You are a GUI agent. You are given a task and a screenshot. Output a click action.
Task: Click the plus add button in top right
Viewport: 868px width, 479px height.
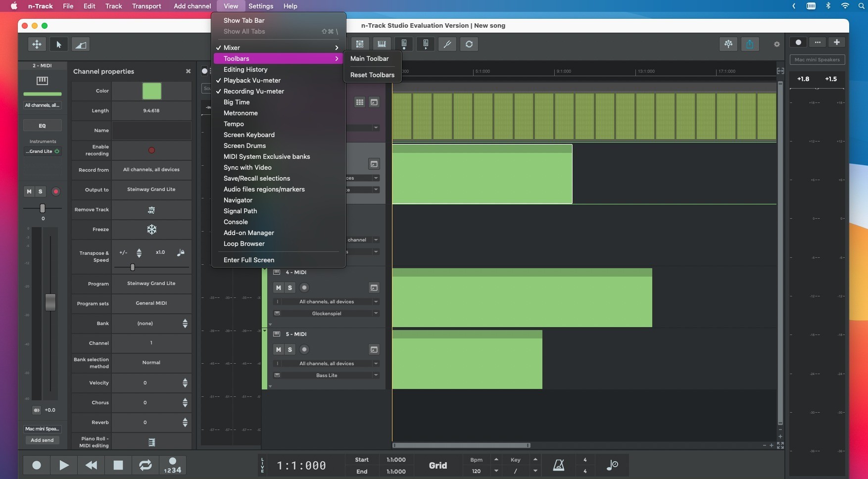point(837,43)
